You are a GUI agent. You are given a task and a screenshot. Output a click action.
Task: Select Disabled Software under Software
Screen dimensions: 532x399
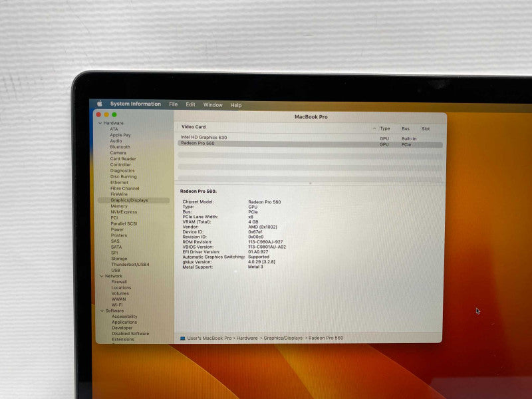[130, 334]
